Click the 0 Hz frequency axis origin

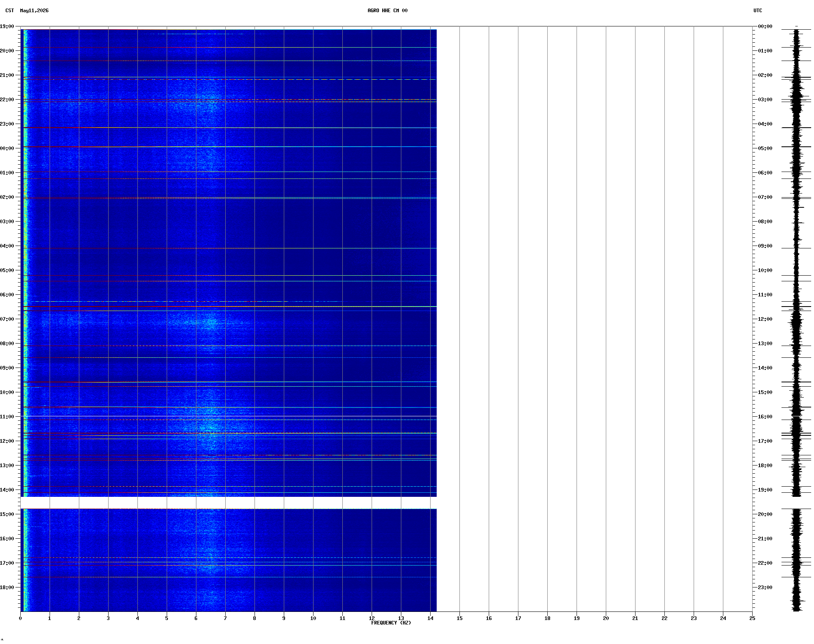[20, 618]
